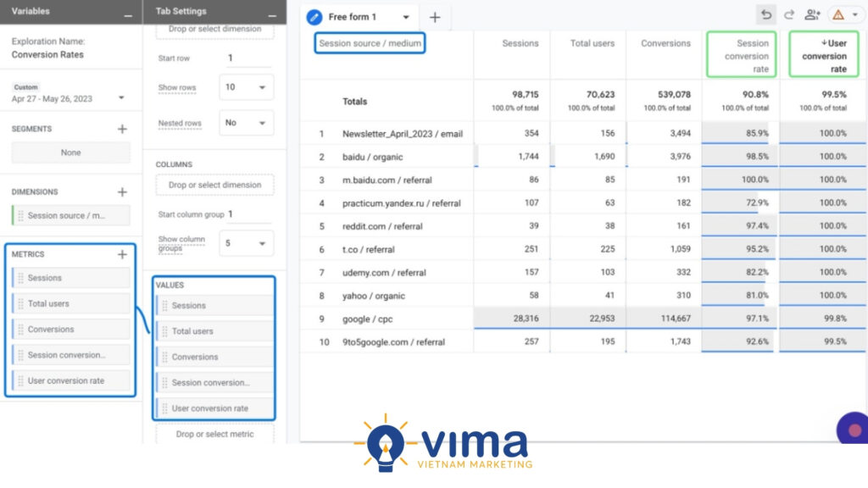Click the warning triangle icon
This screenshot has height=488, width=868.
click(x=838, y=15)
